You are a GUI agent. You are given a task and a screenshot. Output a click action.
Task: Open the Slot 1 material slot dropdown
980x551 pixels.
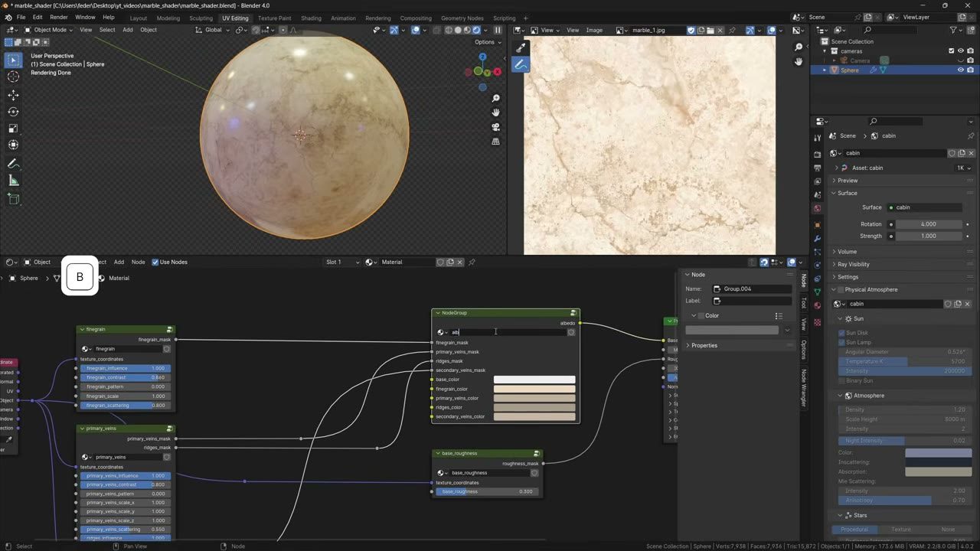[341, 262]
